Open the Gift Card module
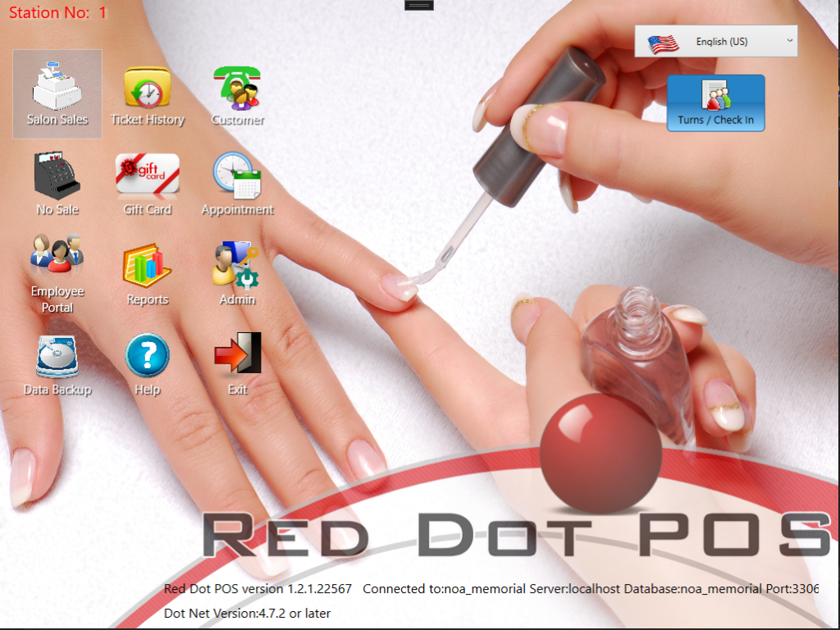Screen dimensions: 840x630 (x=148, y=184)
